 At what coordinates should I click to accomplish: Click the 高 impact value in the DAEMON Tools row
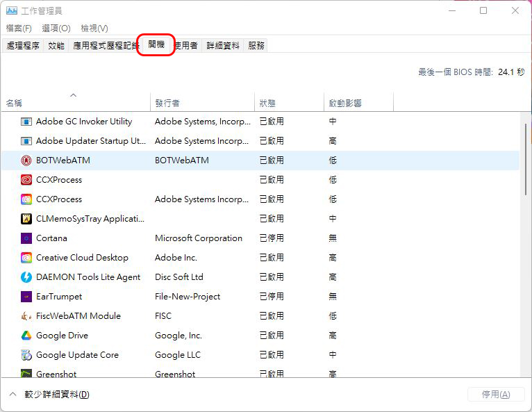tap(333, 277)
